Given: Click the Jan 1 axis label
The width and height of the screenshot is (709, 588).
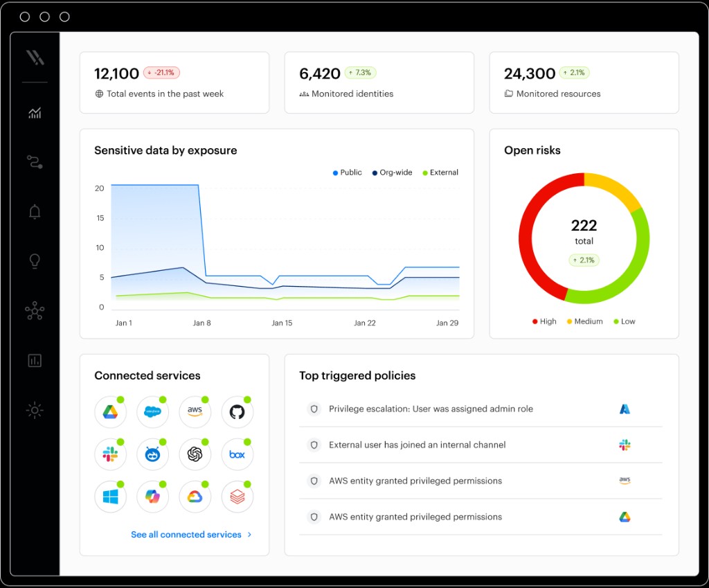Looking at the screenshot, I should pos(123,323).
